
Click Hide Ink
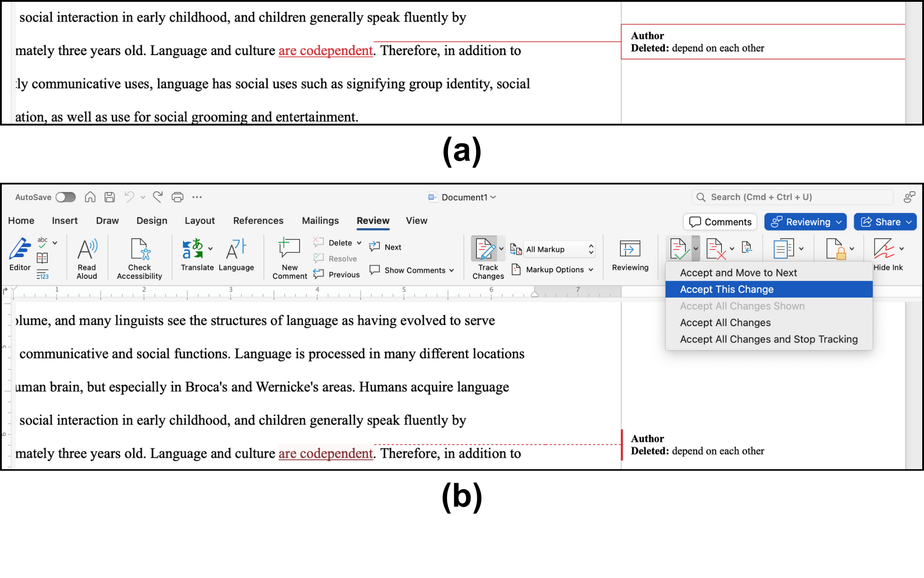(x=888, y=255)
